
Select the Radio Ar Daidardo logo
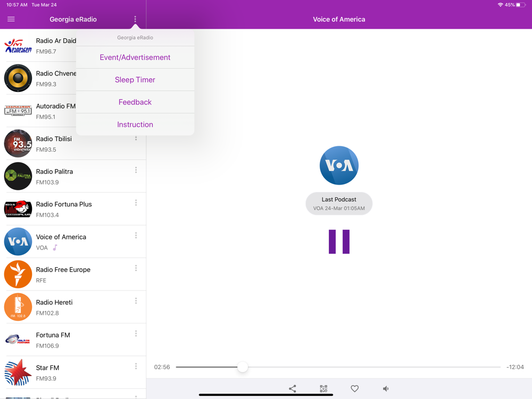pos(18,45)
